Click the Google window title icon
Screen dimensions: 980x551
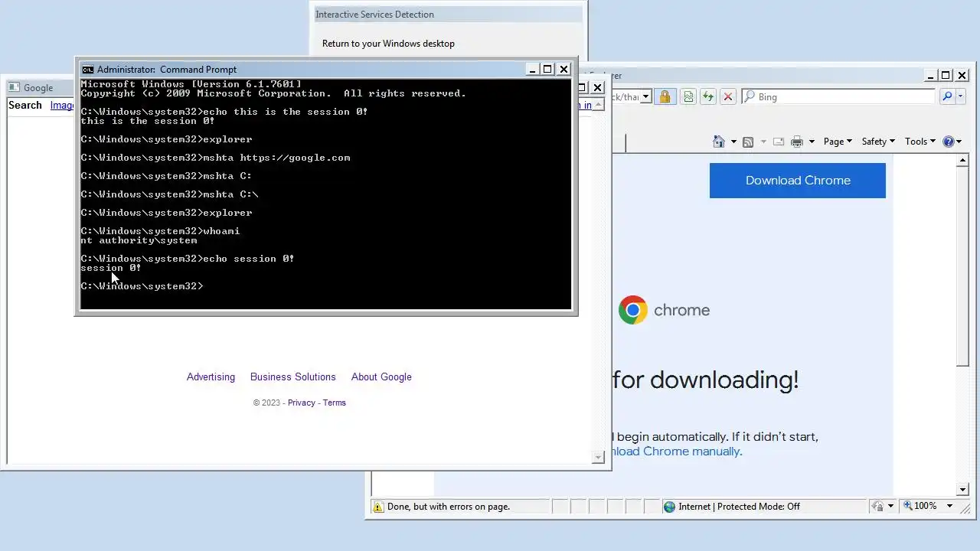coord(15,88)
